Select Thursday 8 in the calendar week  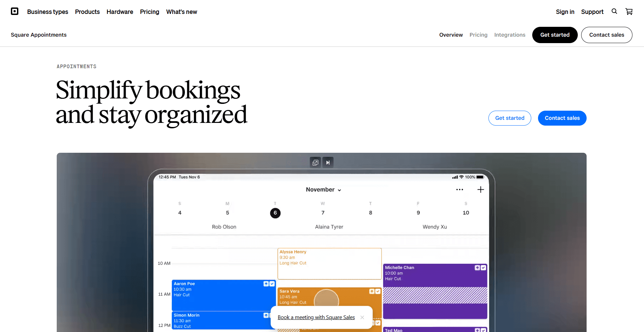click(371, 213)
